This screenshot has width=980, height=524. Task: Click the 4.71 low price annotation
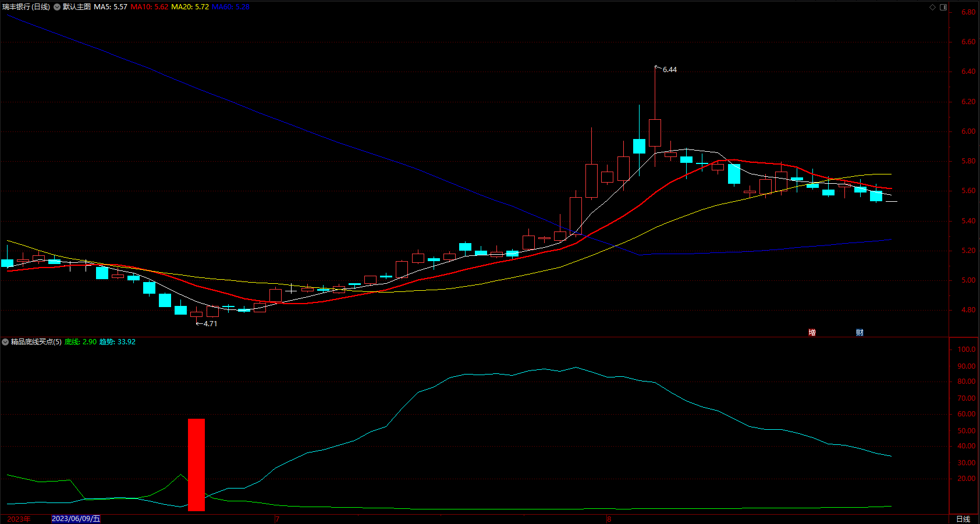point(210,324)
